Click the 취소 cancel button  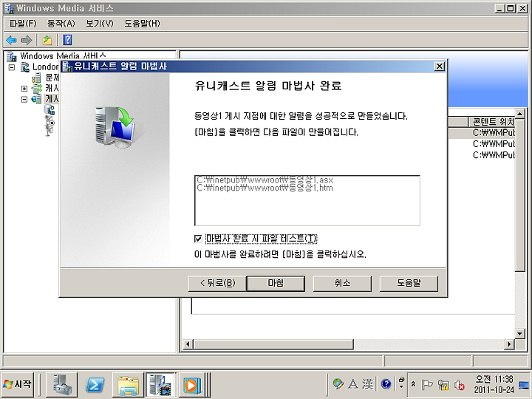pos(342,283)
